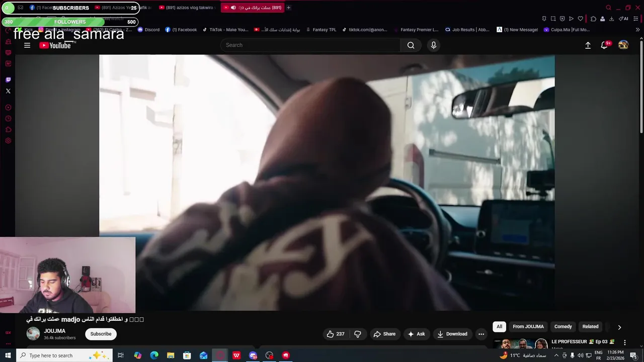Open Ask AI about this video
Screen dimensions: 644x362
coord(416,334)
